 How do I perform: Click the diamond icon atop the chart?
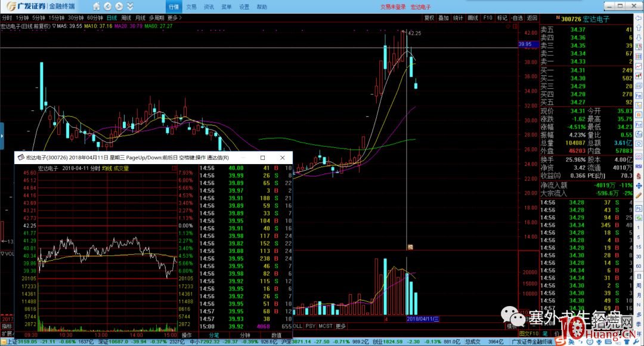pos(508,26)
